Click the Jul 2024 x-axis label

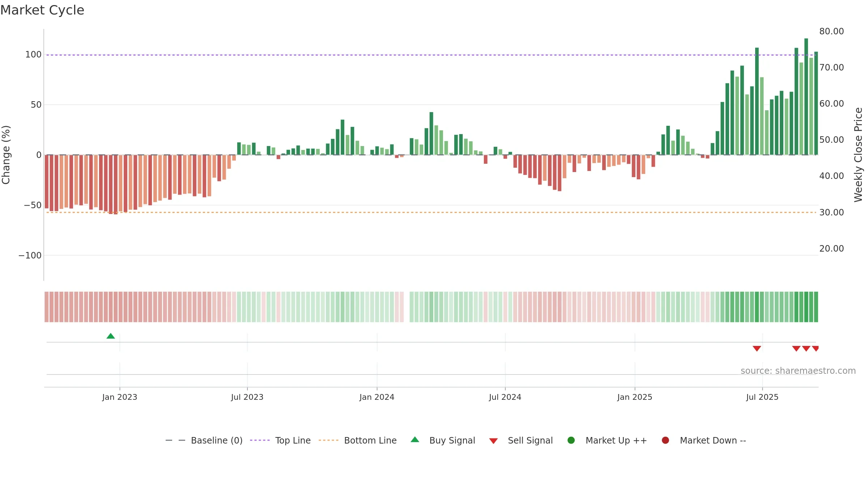point(505,397)
